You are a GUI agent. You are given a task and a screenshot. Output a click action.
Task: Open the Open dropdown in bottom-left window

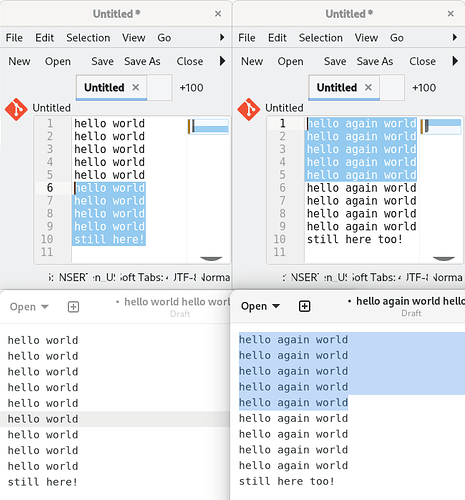(x=29, y=307)
